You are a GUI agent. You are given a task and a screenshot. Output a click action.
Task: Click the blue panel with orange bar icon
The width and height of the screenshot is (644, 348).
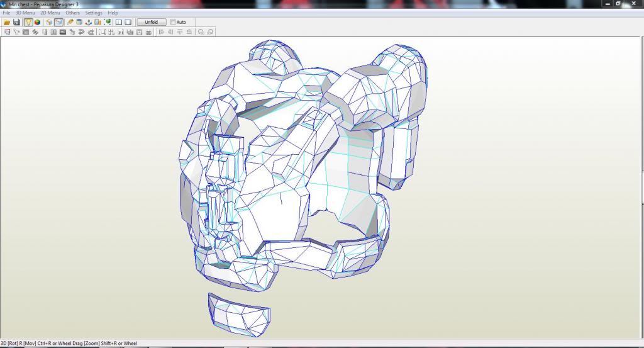pos(97,22)
